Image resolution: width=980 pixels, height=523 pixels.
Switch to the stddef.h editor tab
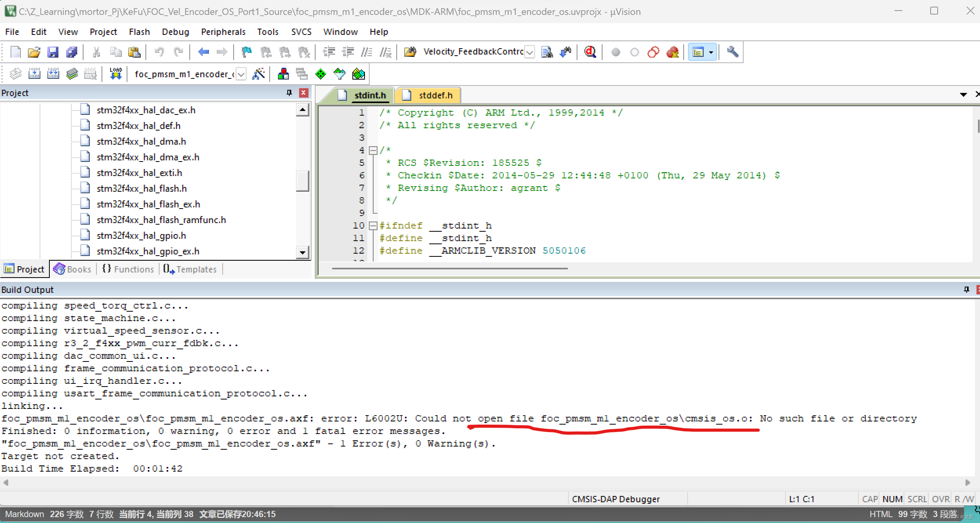pyautogui.click(x=435, y=95)
